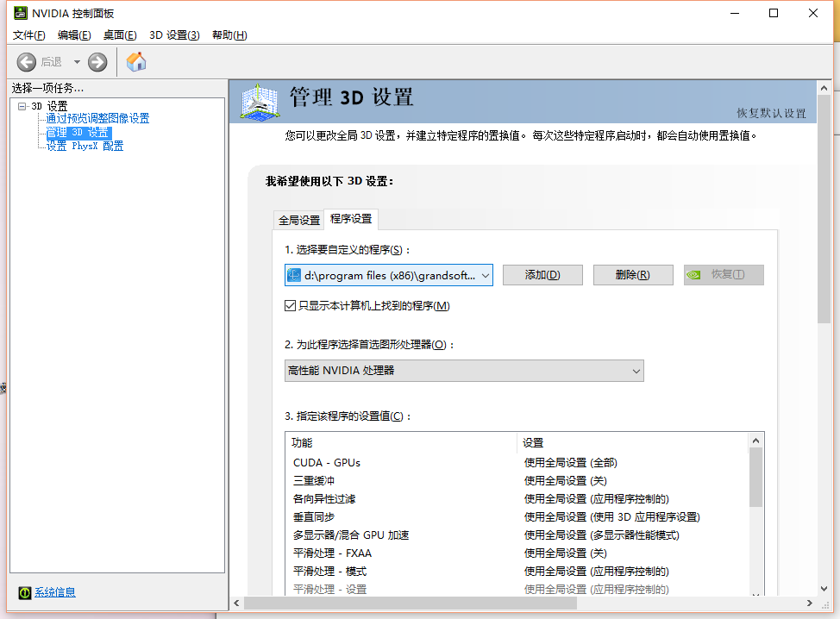The width and height of the screenshot is (840, 619).
Task: Minimize the NVIDIA 控制面板 window
Action: coord(735,13)
